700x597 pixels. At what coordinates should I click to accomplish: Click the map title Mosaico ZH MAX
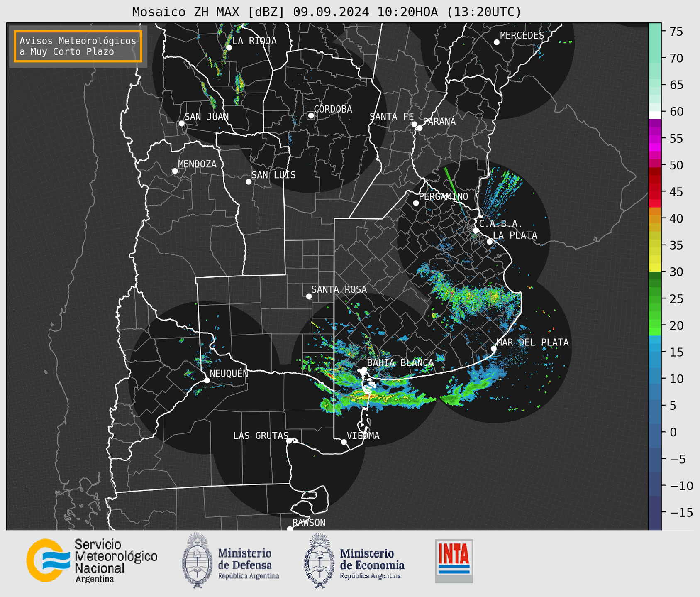[x=327, y=12]
